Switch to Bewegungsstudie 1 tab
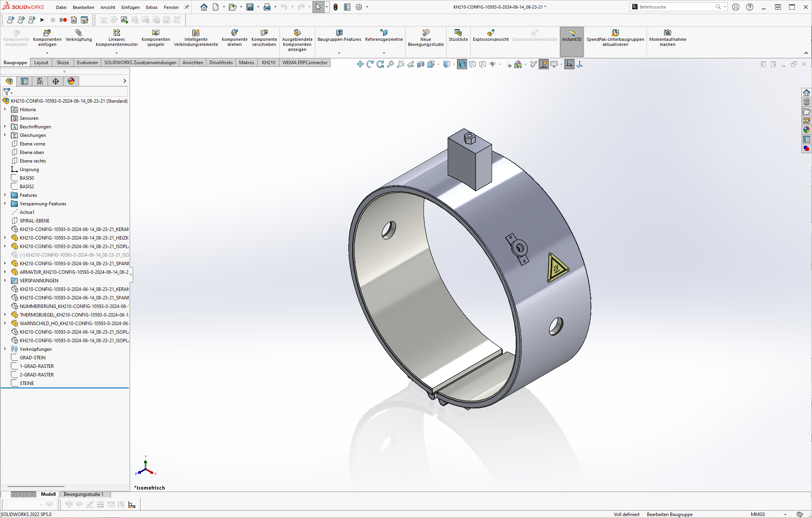Viewport: 812px width, 518px height. pos(83,494)
